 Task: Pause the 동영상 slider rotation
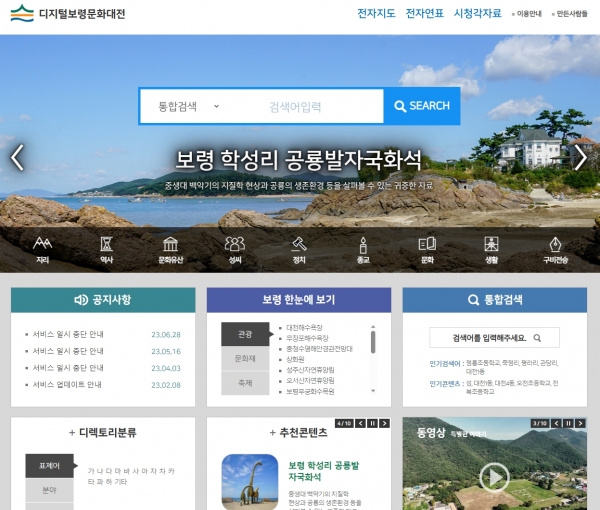pyautogui.click(x=568, y=423)
